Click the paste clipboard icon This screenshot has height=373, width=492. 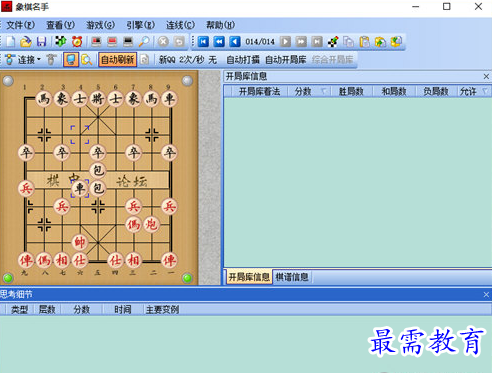(x=365, y=42)
